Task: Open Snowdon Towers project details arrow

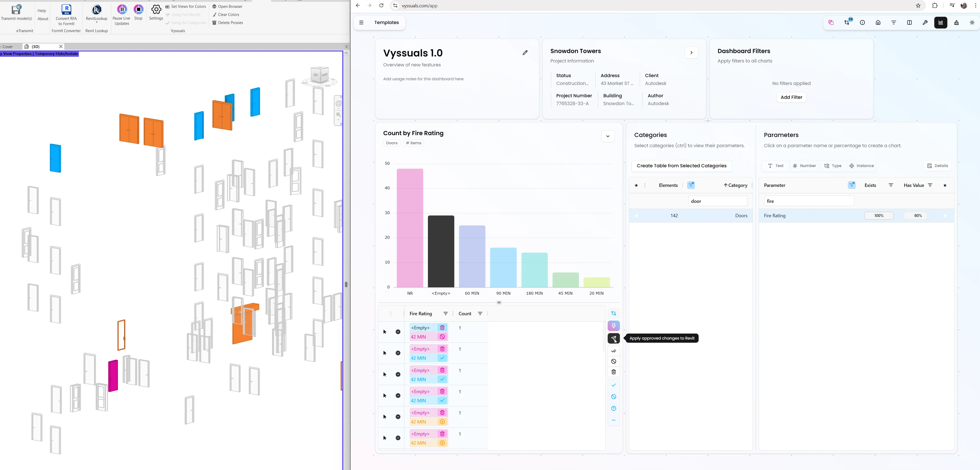Action: (x=691, y=53)
